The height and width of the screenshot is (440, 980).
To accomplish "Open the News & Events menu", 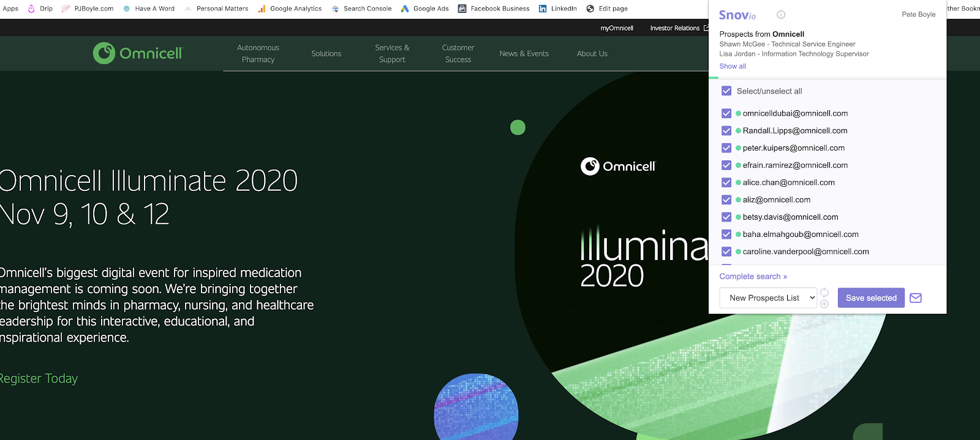I will (x=524, y=53).
